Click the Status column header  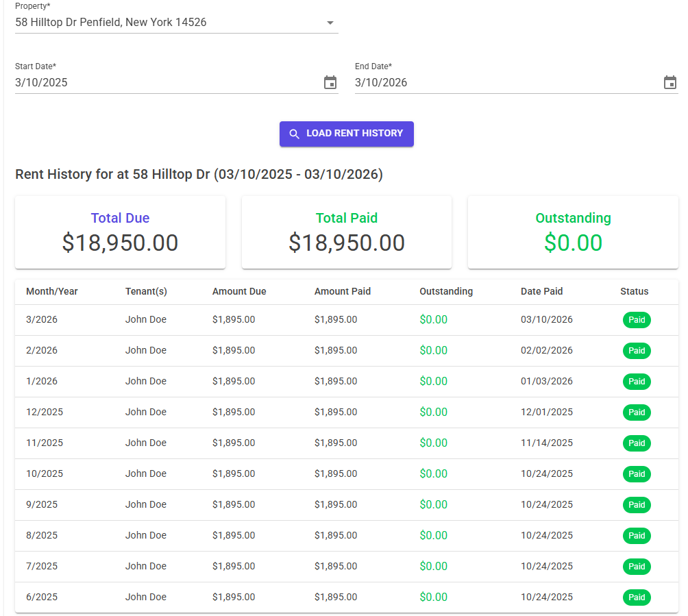click(x=634, y=291)
